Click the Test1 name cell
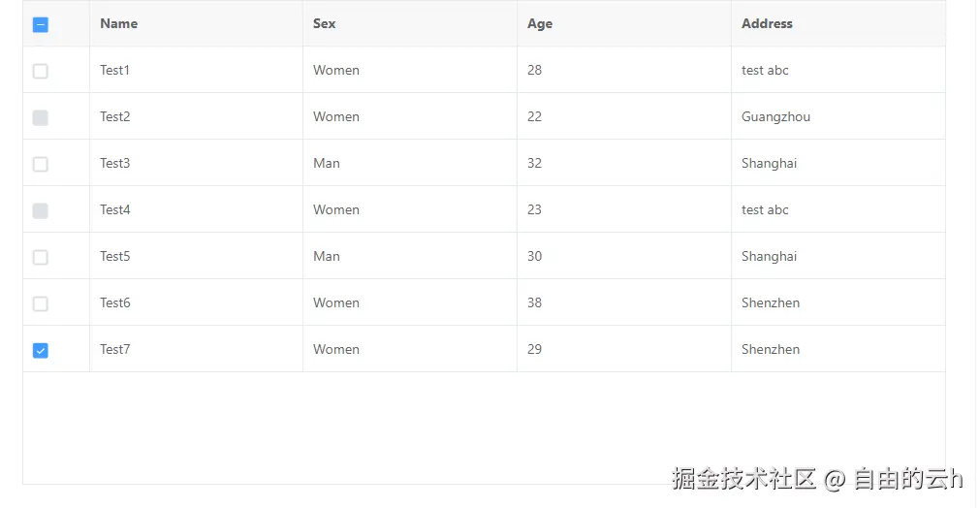The image size is (980, 508). pyautogui.click(x=114, y=70)
